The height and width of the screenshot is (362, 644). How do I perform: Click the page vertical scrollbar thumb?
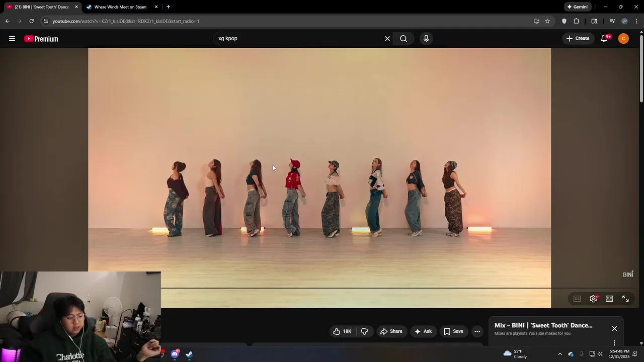641,68
